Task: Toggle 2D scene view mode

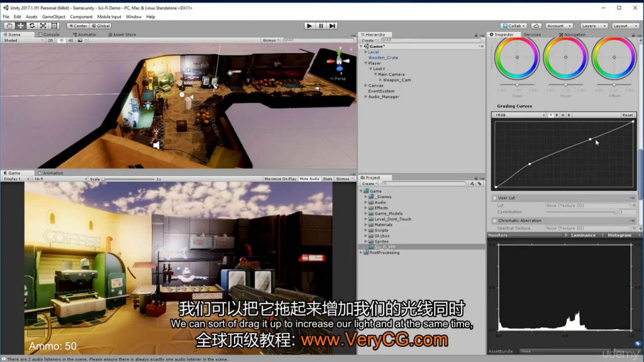Action: point(50,40)
